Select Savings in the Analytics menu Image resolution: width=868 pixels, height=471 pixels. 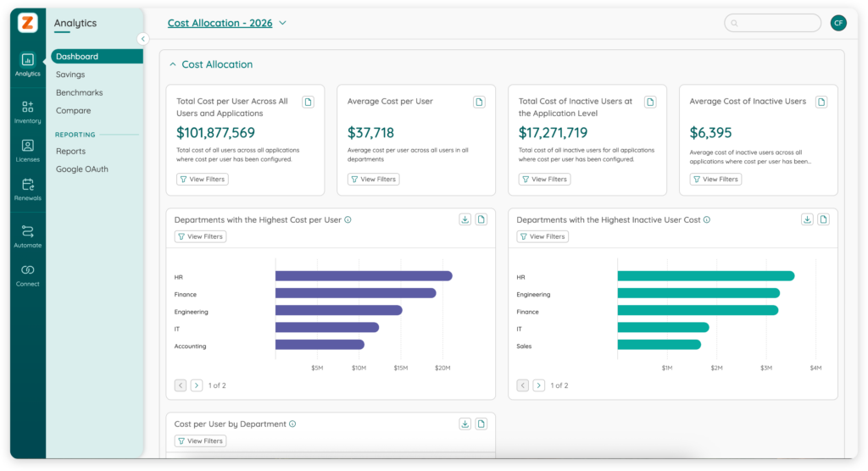(70, 75)
